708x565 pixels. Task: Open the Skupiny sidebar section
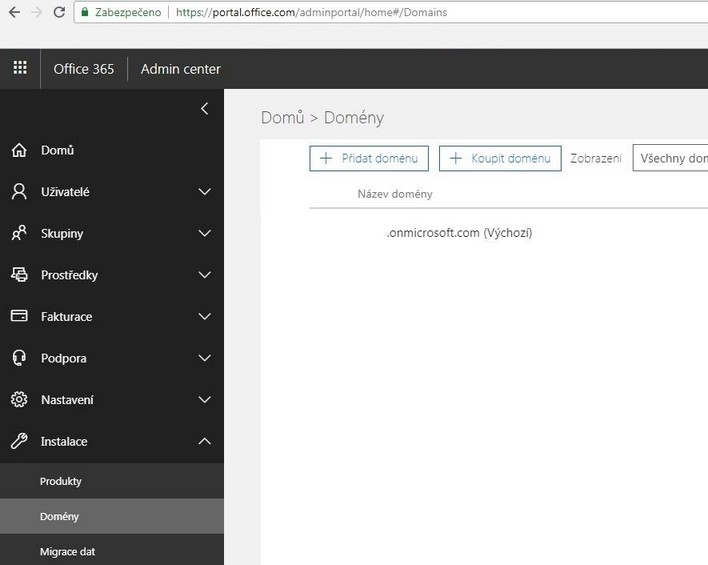click(112, 233)
